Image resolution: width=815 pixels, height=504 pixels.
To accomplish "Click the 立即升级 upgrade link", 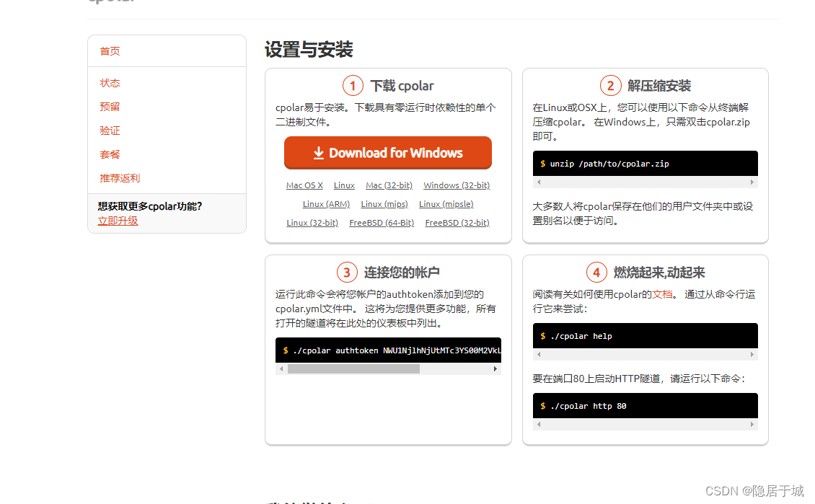I will click(x=118, y=221).
